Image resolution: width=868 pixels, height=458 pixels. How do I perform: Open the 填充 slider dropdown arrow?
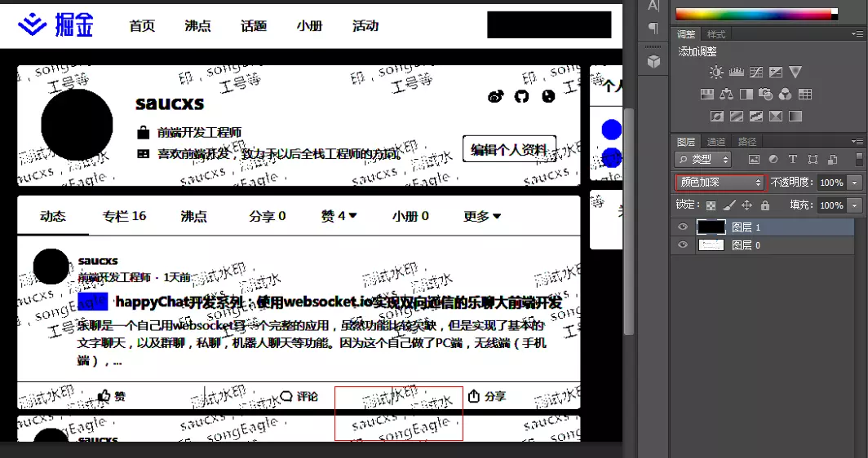[x=855, y=205]
